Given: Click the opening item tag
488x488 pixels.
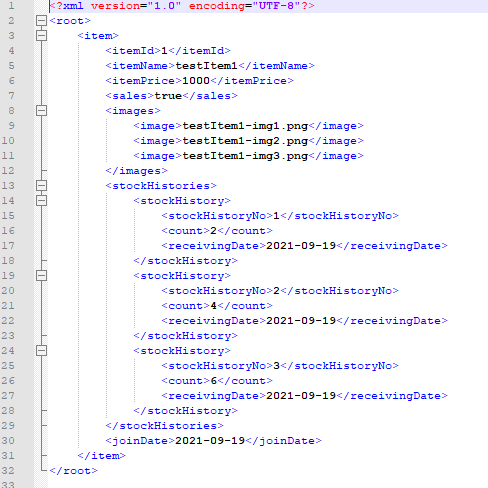Looking at the screenshot, I should point(98,36).
